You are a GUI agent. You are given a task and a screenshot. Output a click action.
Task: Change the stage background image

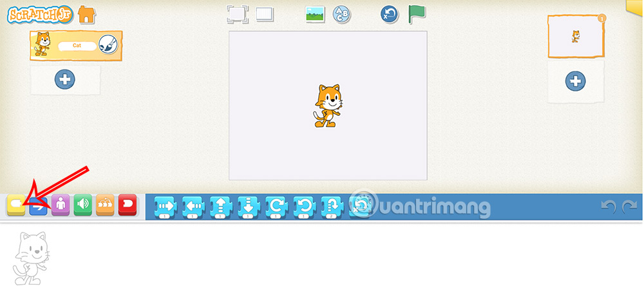(x=315, y=14)
